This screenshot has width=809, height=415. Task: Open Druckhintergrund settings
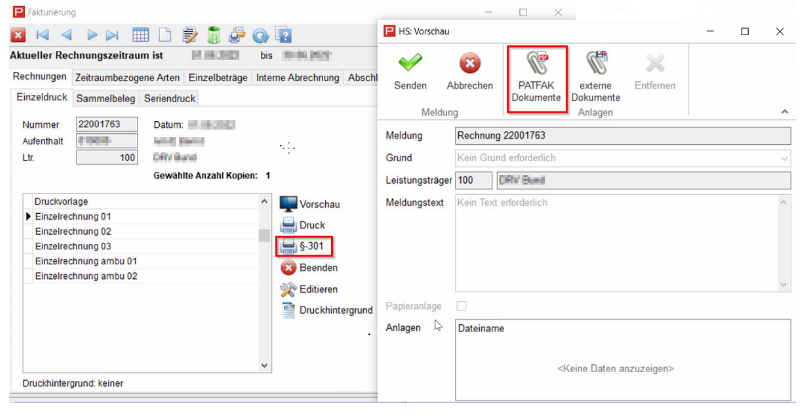[325, 310]
